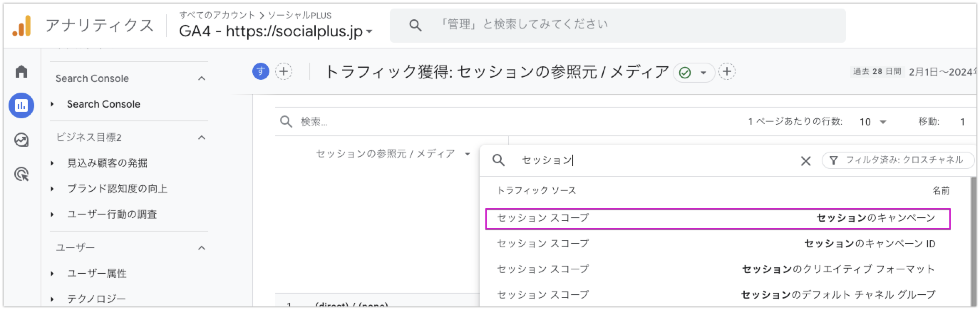
Task: Open セッションの参照元 / メディア dimension dropdown
Action: (393, 154)
